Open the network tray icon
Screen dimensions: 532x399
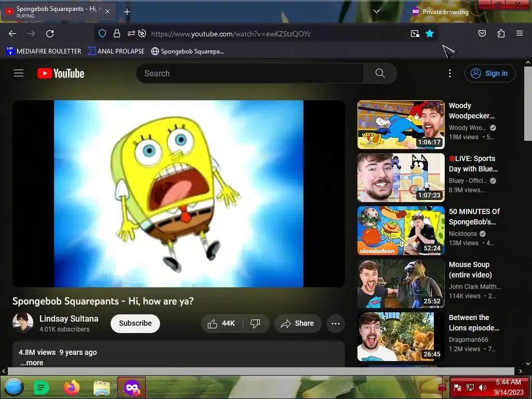click(x=470, y=387)
